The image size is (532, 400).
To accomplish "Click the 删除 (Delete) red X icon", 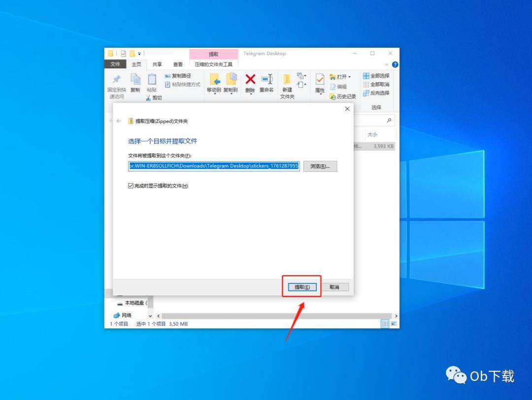I will pos(250,80).
